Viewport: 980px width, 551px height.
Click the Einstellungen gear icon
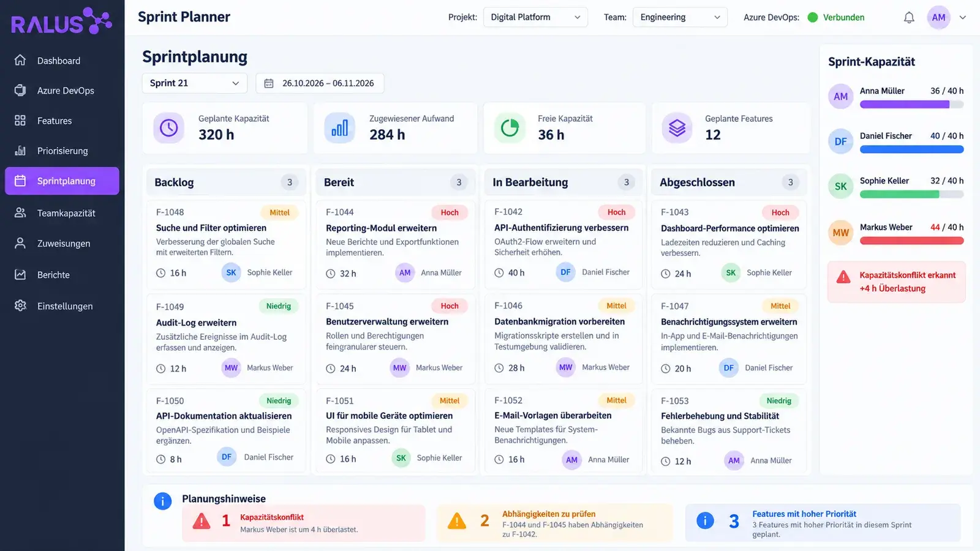tap(20, 305)
